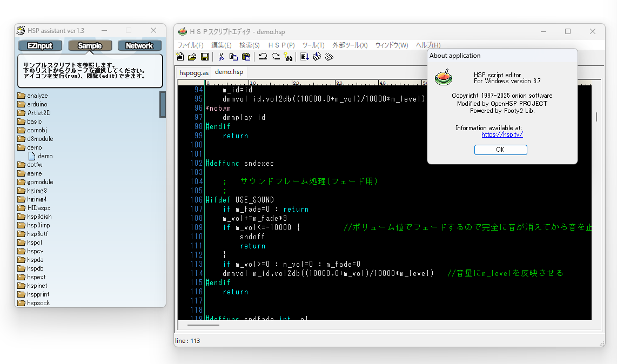Click the Find binoculars icon

(x=289, y=57)
